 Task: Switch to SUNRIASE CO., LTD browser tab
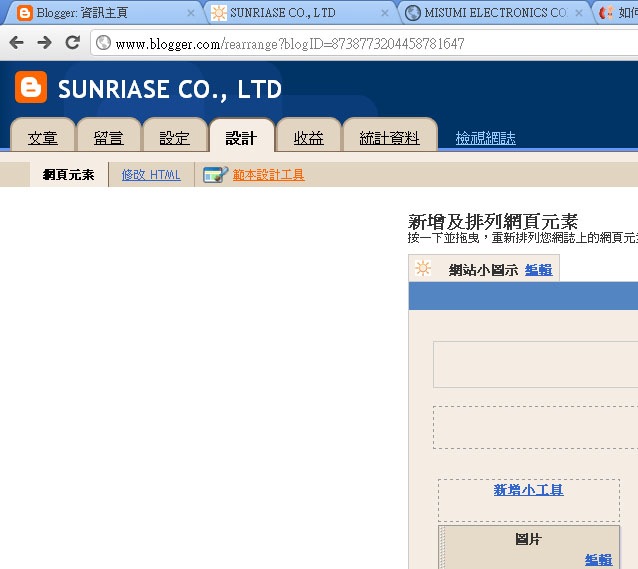coord(299,13)
